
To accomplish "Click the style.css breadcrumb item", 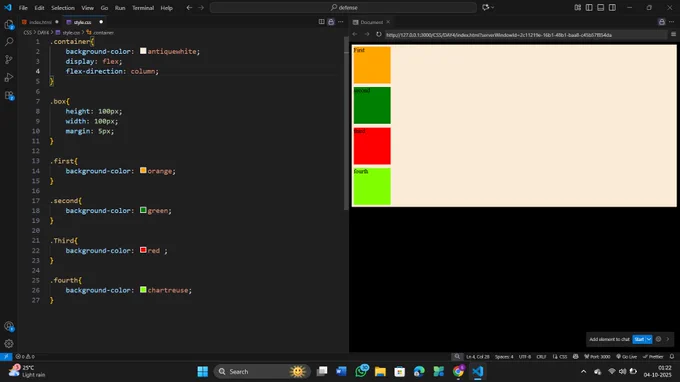I will click(68, 33).
